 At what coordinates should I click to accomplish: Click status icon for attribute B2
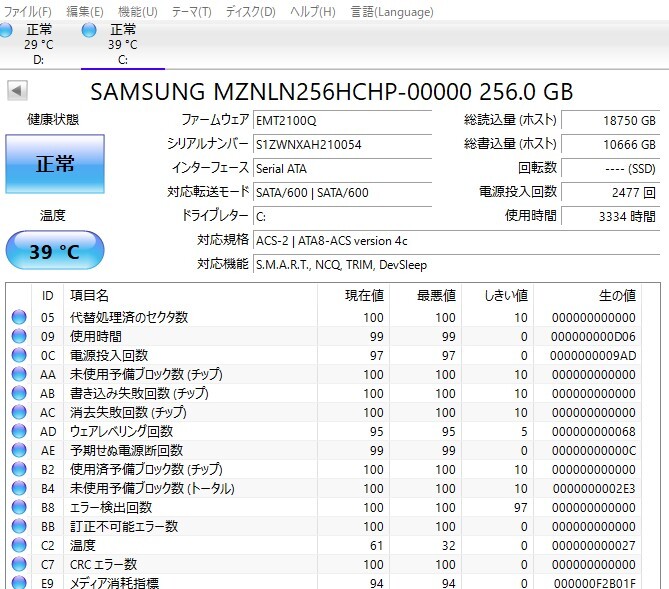(19, 469)
